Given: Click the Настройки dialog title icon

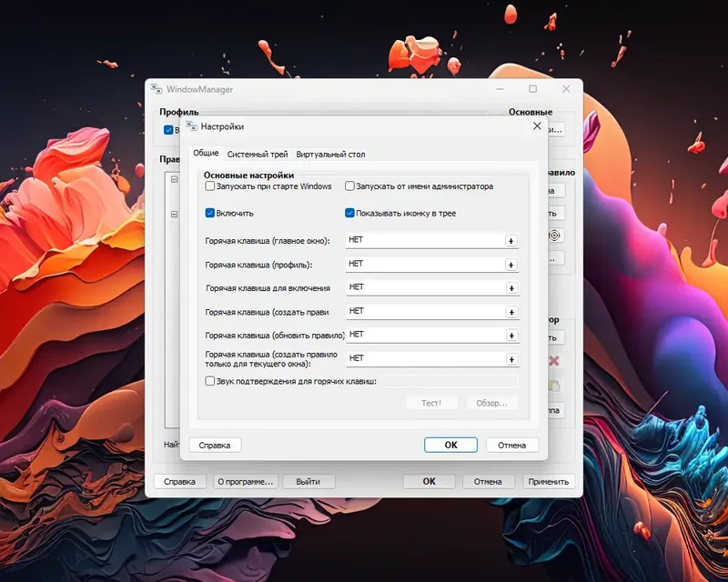Looking at the screenshot, I should pyautogui.click(x=191, y=126).
